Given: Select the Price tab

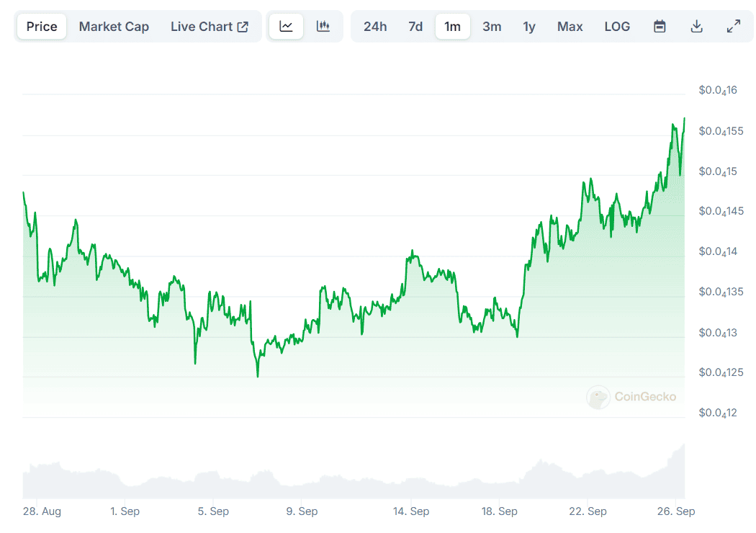Looking at the screenshot, I should click(42, 27).
